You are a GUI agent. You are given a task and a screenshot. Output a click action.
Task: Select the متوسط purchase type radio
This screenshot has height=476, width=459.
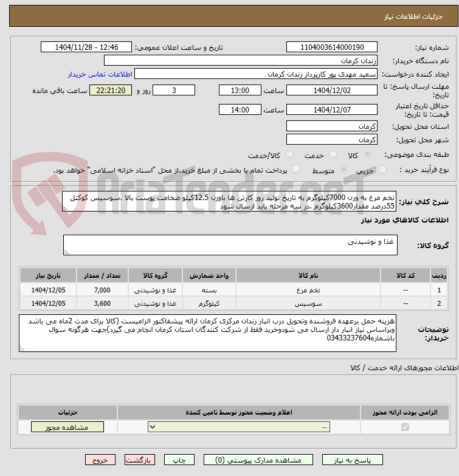coord(343,170)
